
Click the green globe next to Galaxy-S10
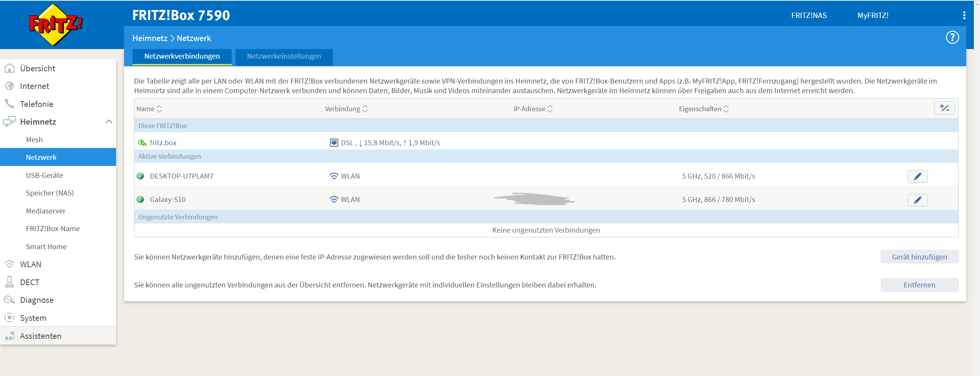(x=140, y=199)
